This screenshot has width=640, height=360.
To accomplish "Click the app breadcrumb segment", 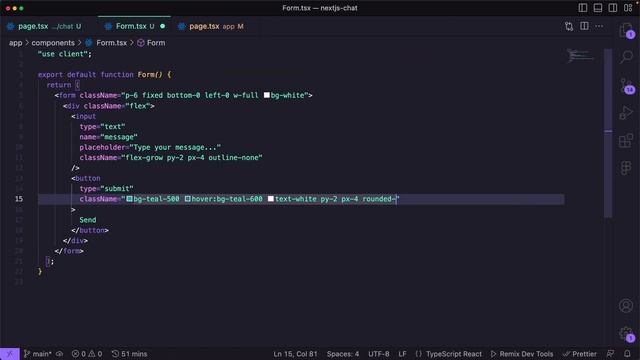I will tap(16, 43).
